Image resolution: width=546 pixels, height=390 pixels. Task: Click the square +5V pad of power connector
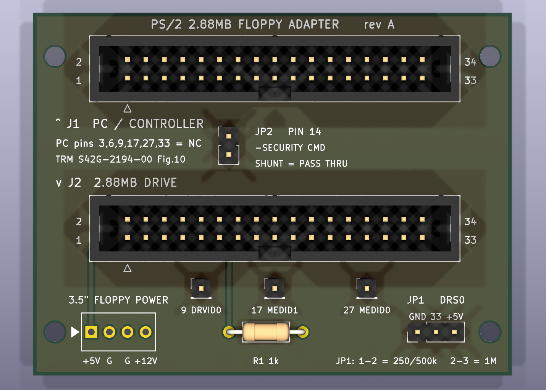click(x=91, y=332)
